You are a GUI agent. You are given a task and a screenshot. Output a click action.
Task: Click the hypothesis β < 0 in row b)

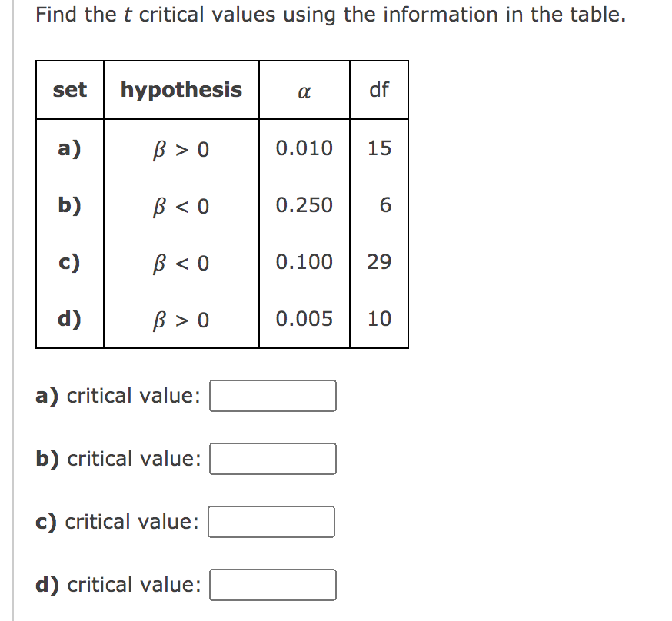[181, 205]
